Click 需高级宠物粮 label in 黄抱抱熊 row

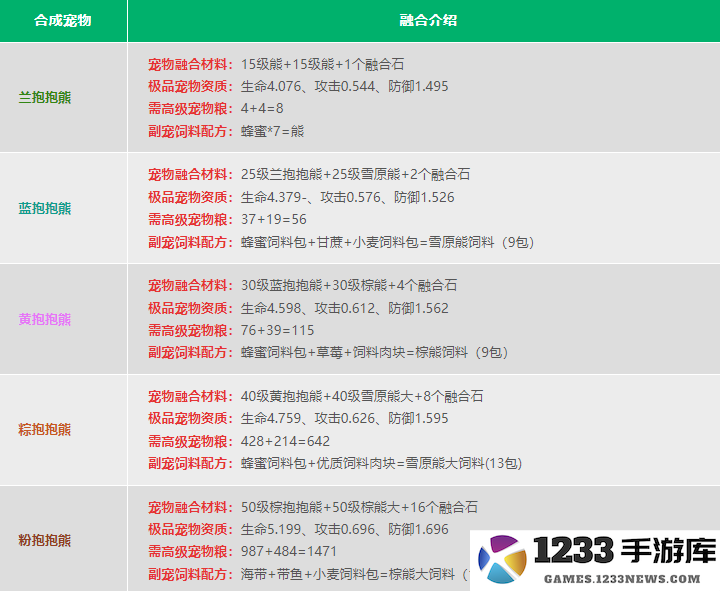190,330
